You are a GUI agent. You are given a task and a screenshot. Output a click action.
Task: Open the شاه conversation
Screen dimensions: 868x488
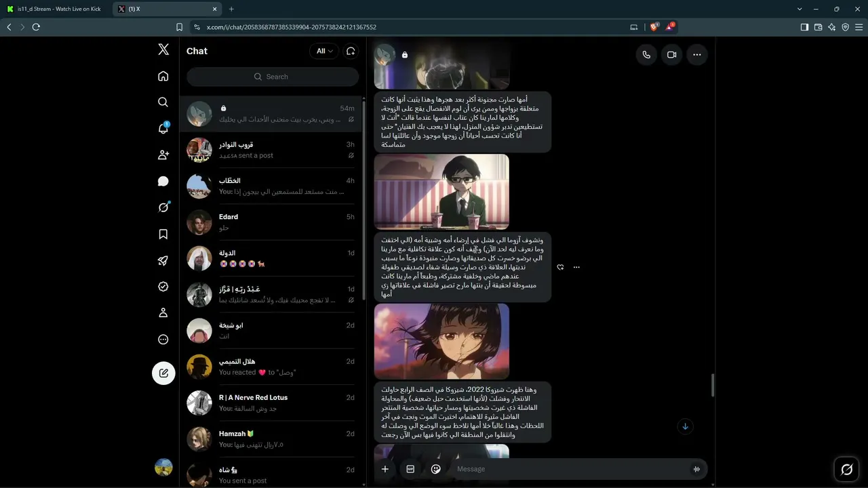271,474
